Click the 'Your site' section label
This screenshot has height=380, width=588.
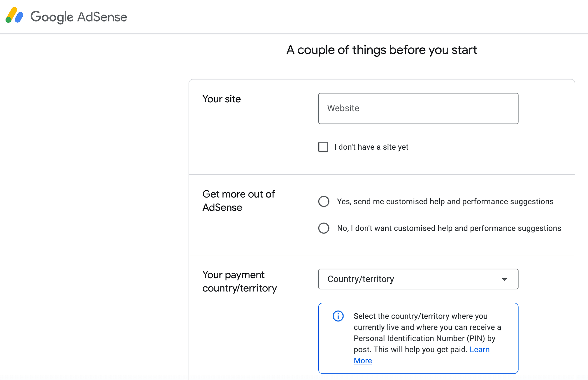coord(221,99)
